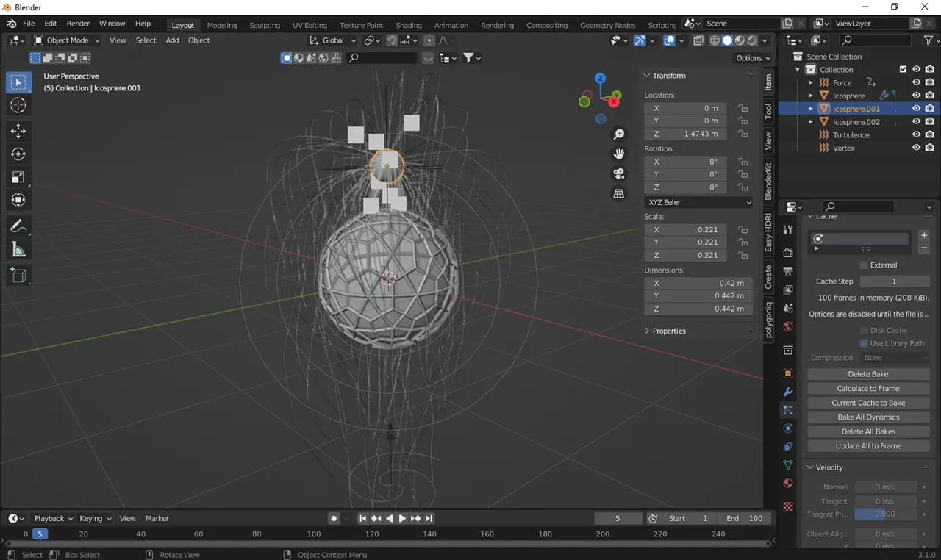
Task: Open XYZ Euler rotation mode dropdown
Action: 698,202
